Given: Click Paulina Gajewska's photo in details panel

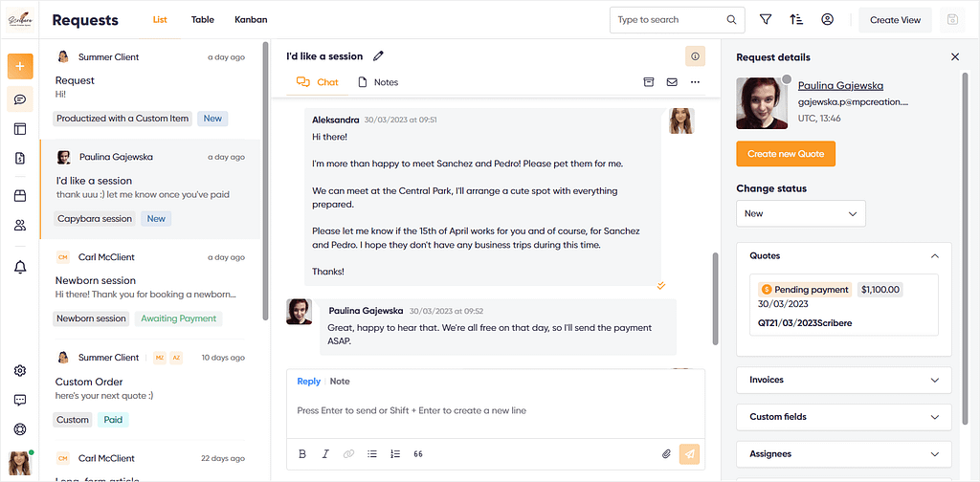Looking at the screenshot, I should click(x=762, y=103).
